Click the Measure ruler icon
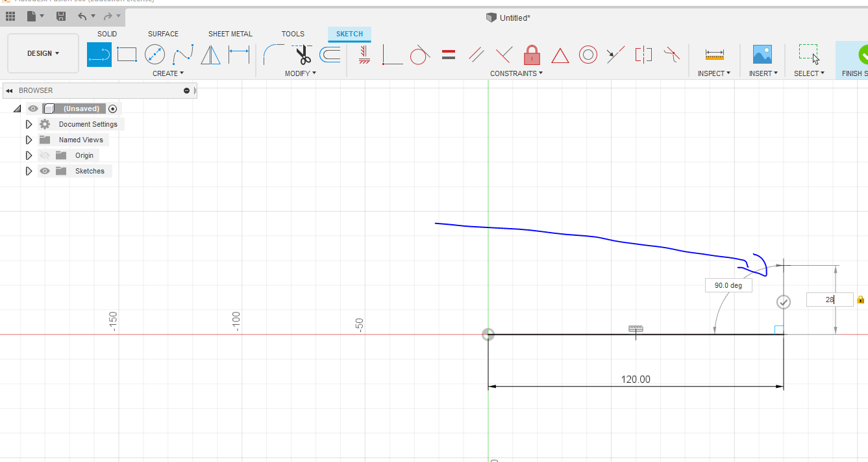 click(x=714, y=55)
